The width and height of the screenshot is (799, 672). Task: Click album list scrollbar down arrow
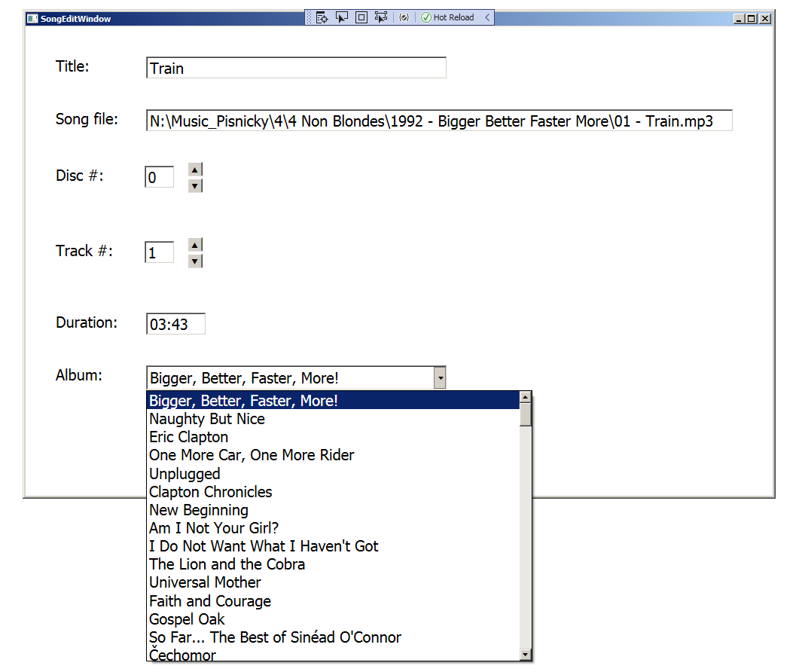point(526,654)
